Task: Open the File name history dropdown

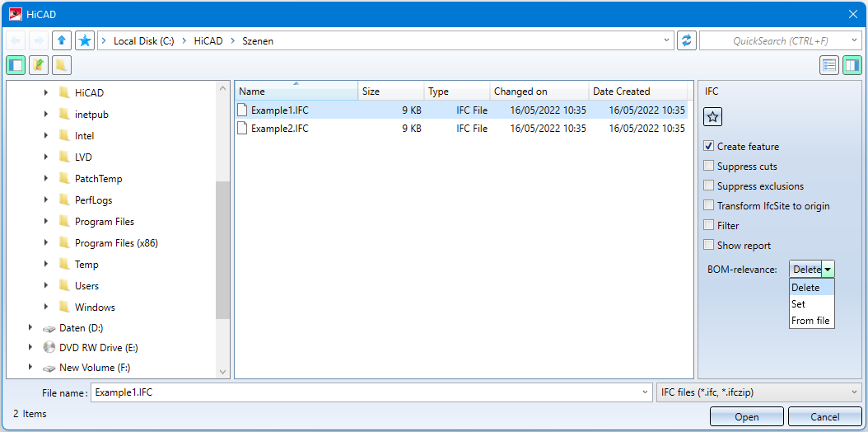Action: click(x=645, y=392)
